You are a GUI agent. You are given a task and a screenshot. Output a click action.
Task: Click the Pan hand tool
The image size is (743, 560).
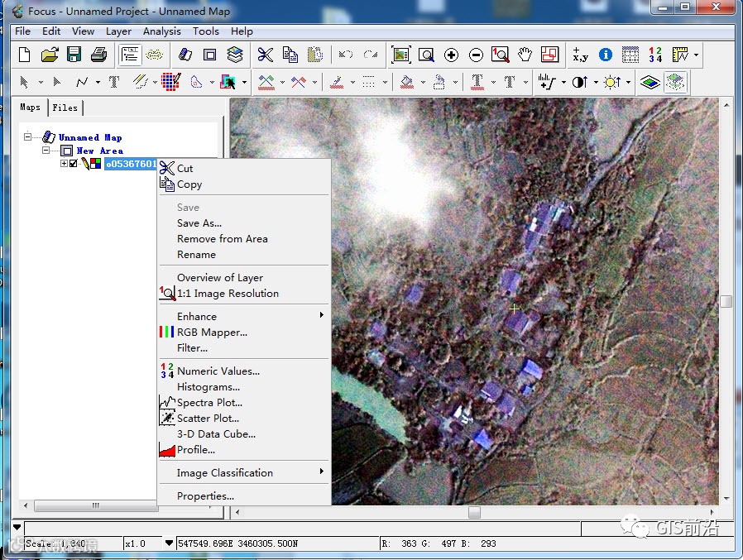coord(525,55)
